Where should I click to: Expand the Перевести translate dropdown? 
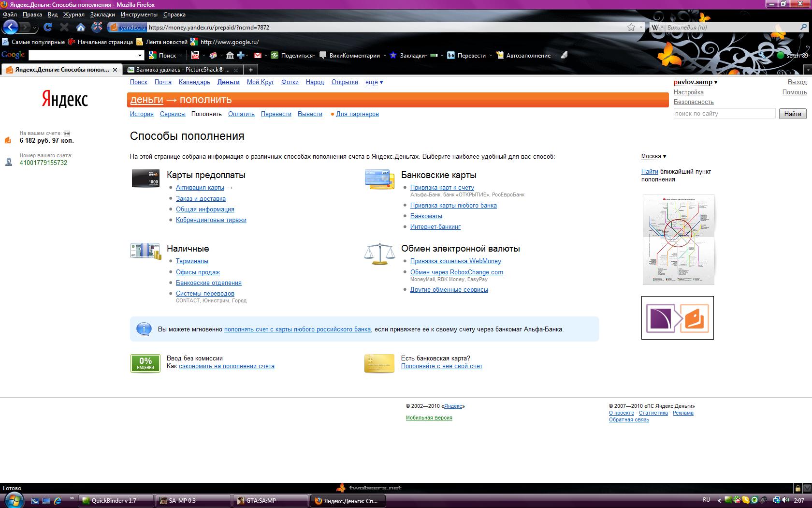point(491,56)
